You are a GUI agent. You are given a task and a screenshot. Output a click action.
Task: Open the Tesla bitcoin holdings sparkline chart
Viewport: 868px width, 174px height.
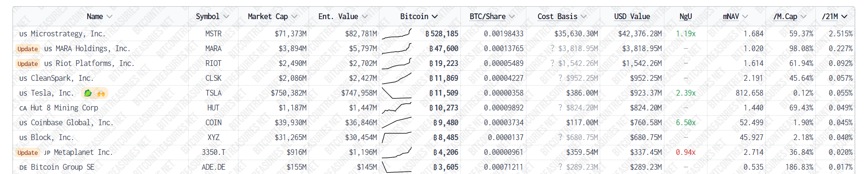click(397, 93)
